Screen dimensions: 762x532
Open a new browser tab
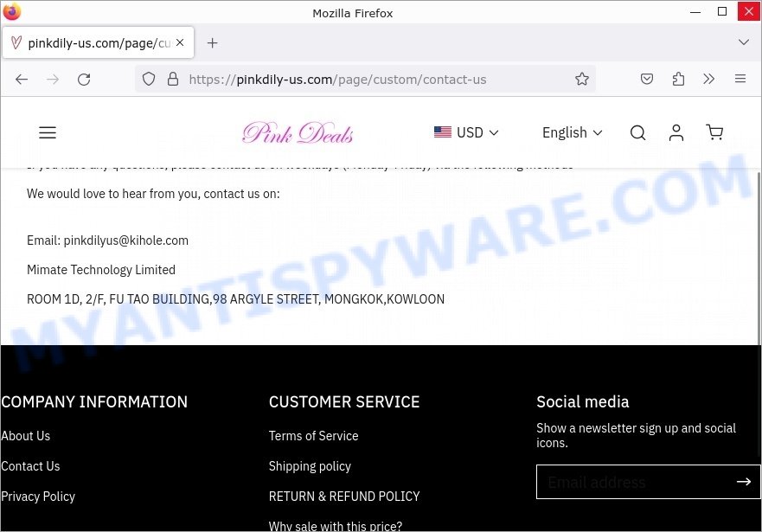[213, 42]
